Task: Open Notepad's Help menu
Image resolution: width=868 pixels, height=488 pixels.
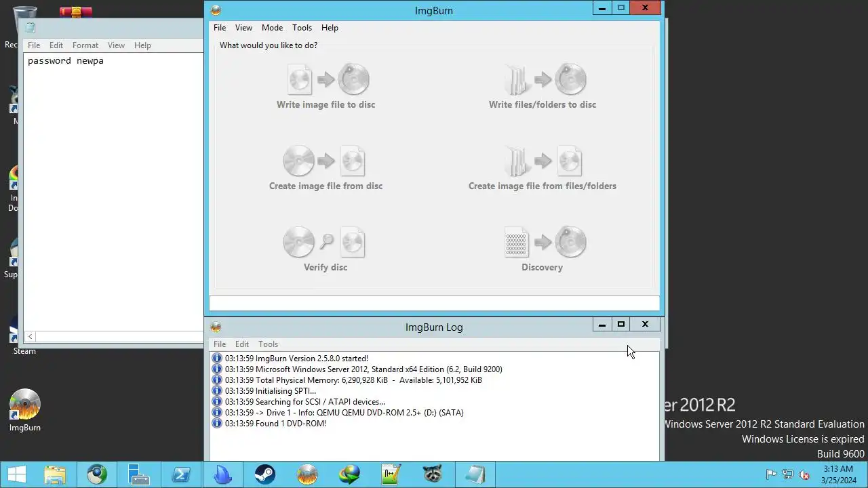Action: coord(142,45)
